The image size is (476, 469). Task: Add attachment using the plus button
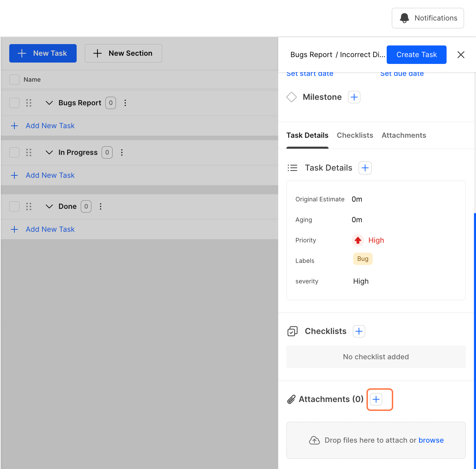click(376, 399)
